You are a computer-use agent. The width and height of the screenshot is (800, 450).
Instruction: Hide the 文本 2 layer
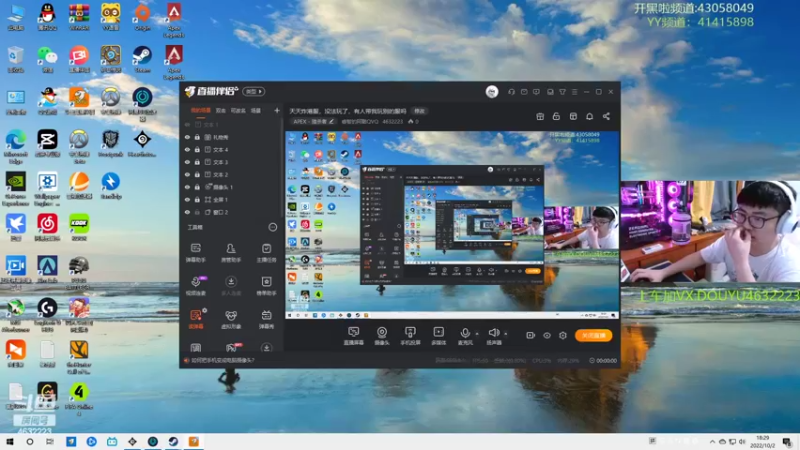[x=187, y=174]
